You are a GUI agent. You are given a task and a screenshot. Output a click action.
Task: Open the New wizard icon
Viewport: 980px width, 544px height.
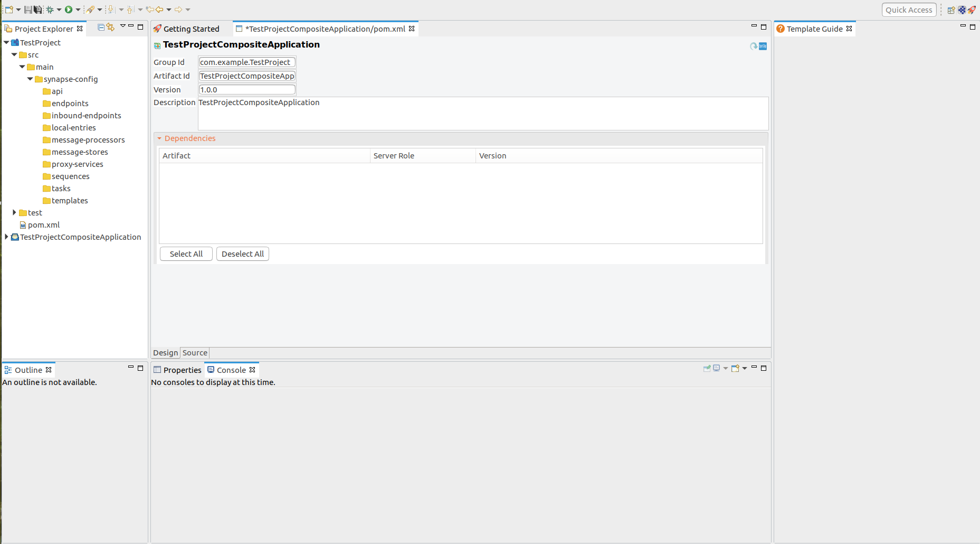point(8,9)
